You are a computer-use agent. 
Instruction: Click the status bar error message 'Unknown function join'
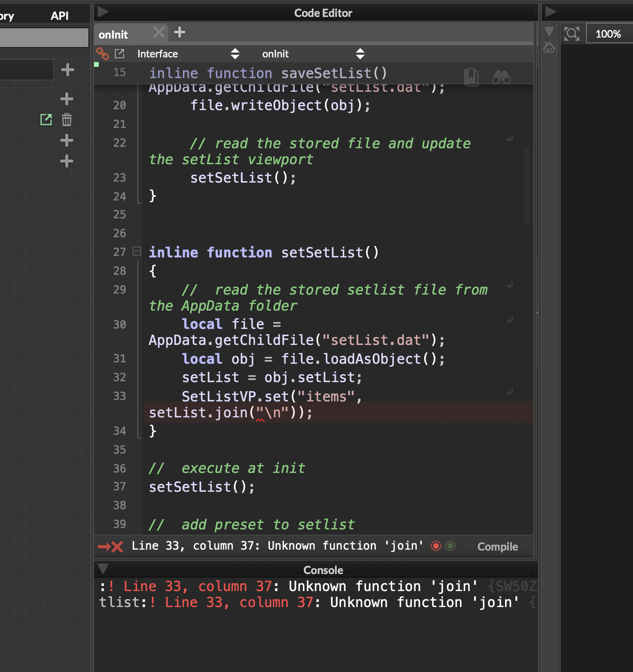click(277, 546)
